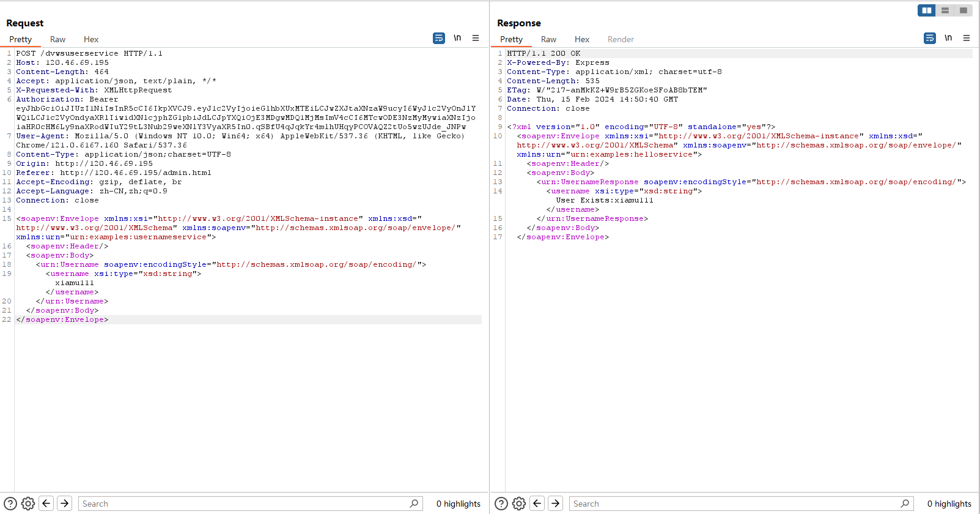The image size is (980, 514).
Task: Go to next match in Request search
Action: click(65, 504)
